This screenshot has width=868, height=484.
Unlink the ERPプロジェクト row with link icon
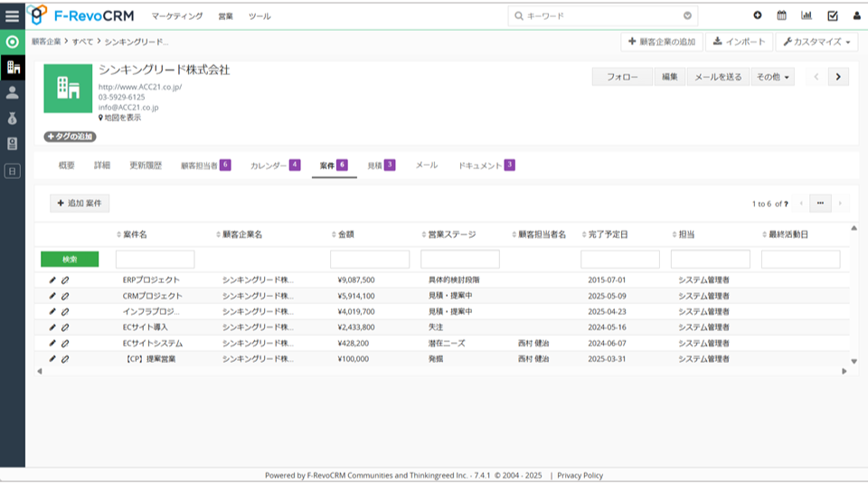(65, 280)
